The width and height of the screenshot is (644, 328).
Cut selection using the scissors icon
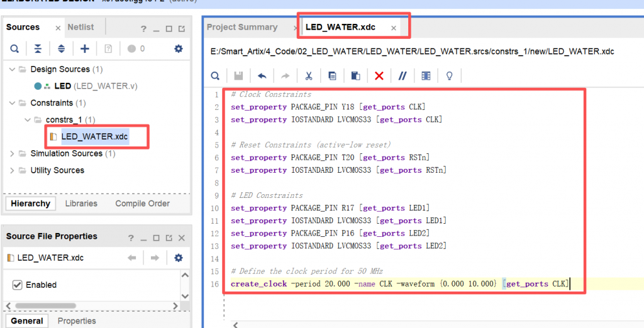click(x=309, y=76)
